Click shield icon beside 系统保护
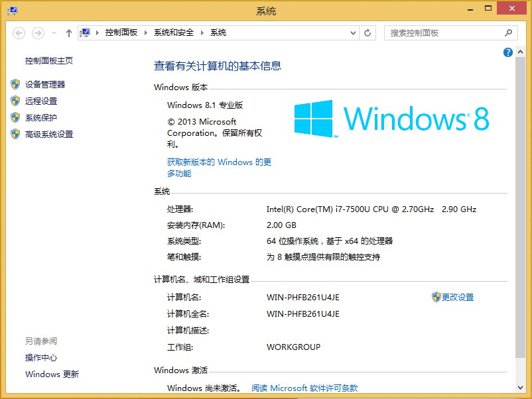Image resolution: width=532 pixels, height=399 pixels. [x=15, y=117]
